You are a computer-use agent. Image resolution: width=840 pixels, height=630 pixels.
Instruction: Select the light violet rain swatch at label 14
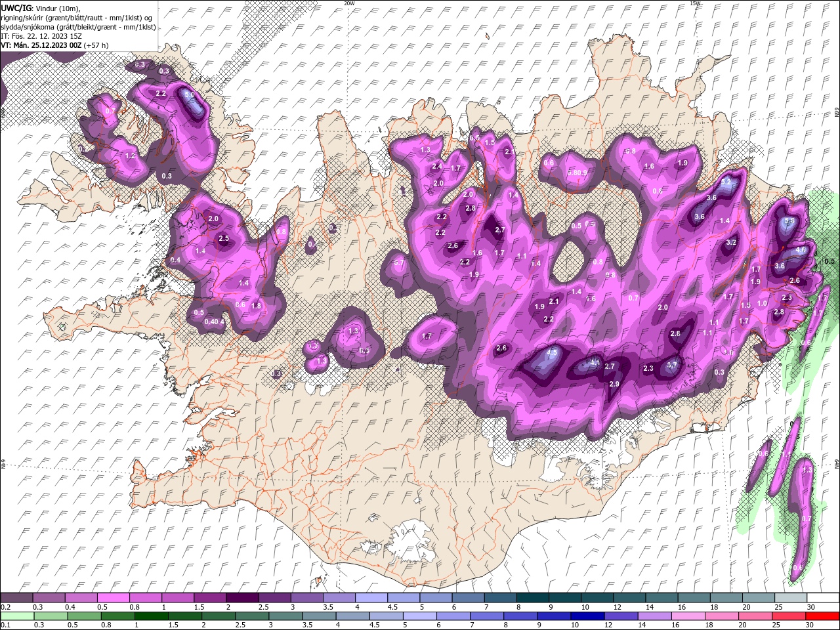pyautogui.click(x=654, y=616)
